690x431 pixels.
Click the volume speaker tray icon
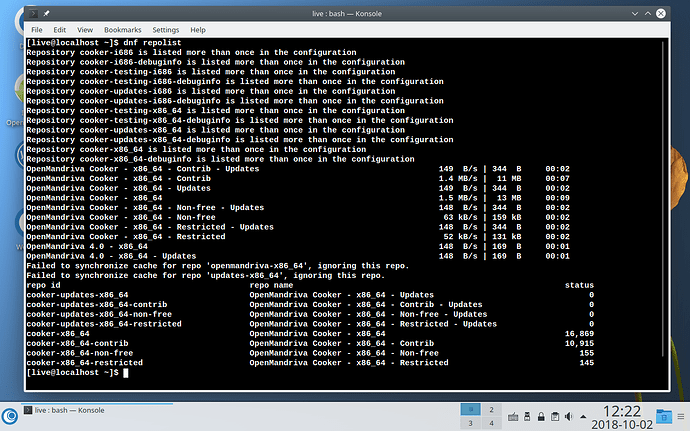(569, 416)
